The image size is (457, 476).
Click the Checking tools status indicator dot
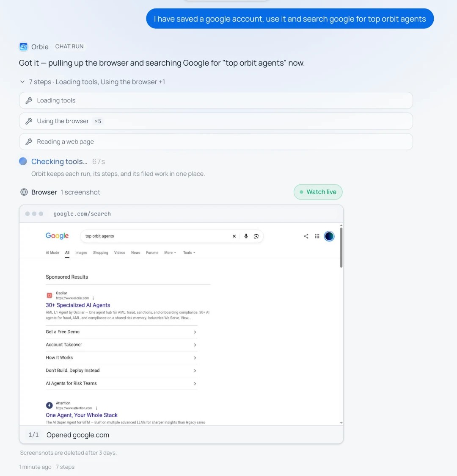(x=23, y=161)
